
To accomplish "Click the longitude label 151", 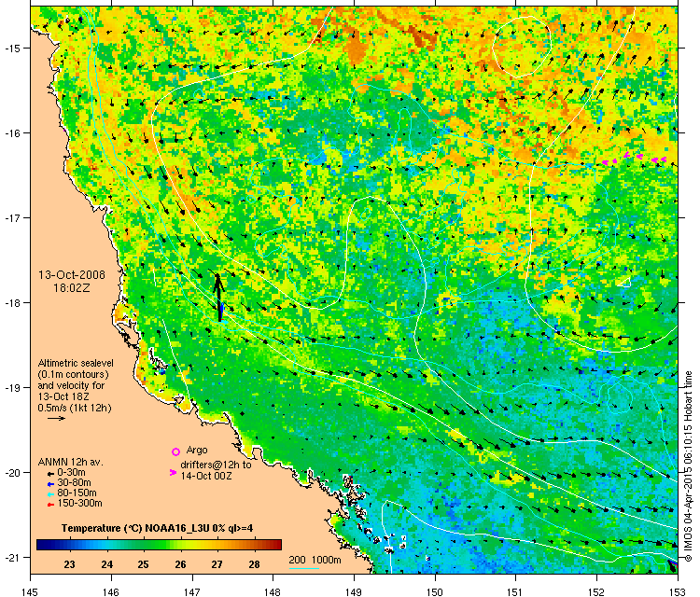I will pos(515,591).
